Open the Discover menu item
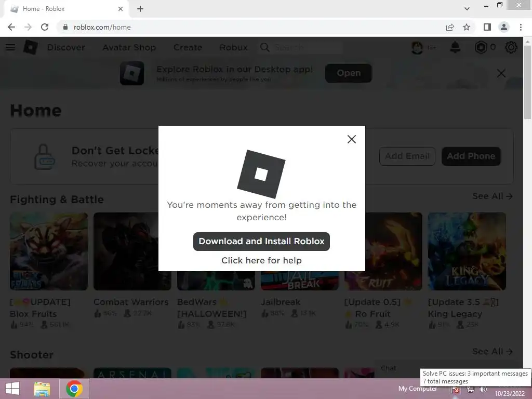Image resolution: width=532 pixels, height=399 pixels. point(66,47)
